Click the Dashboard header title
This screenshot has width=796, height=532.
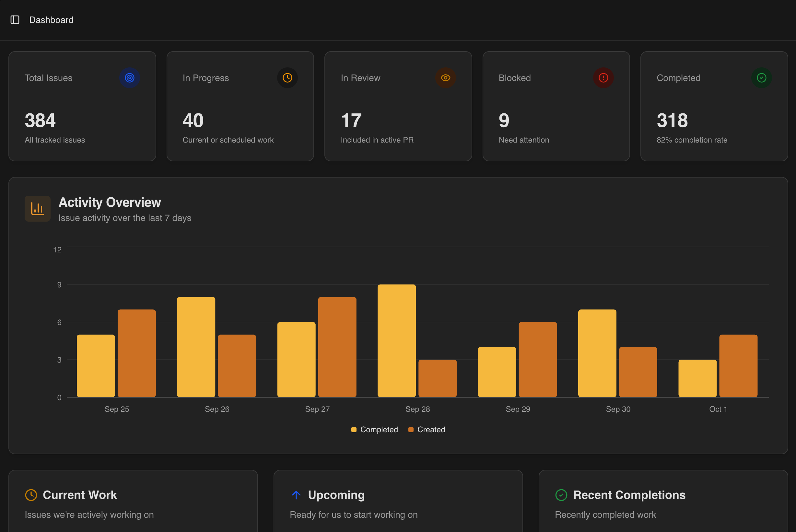coord(51,20)
